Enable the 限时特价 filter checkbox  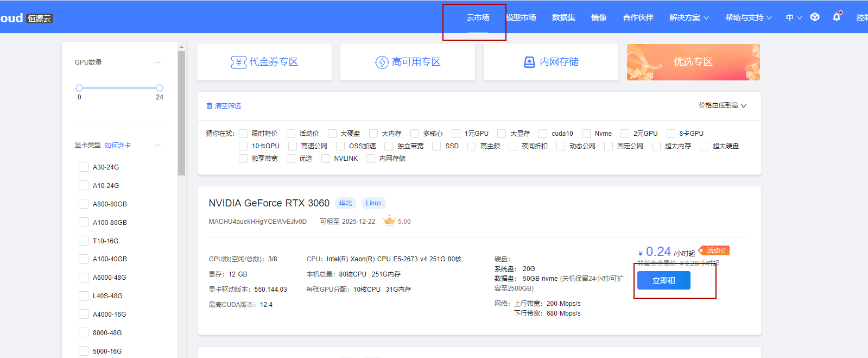[x=243, y=134]
